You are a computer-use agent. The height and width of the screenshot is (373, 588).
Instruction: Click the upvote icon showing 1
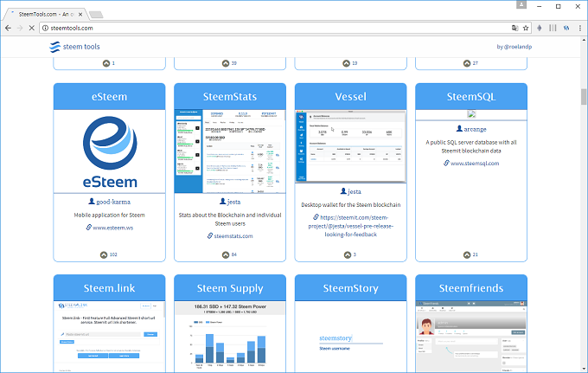(106, 63)
